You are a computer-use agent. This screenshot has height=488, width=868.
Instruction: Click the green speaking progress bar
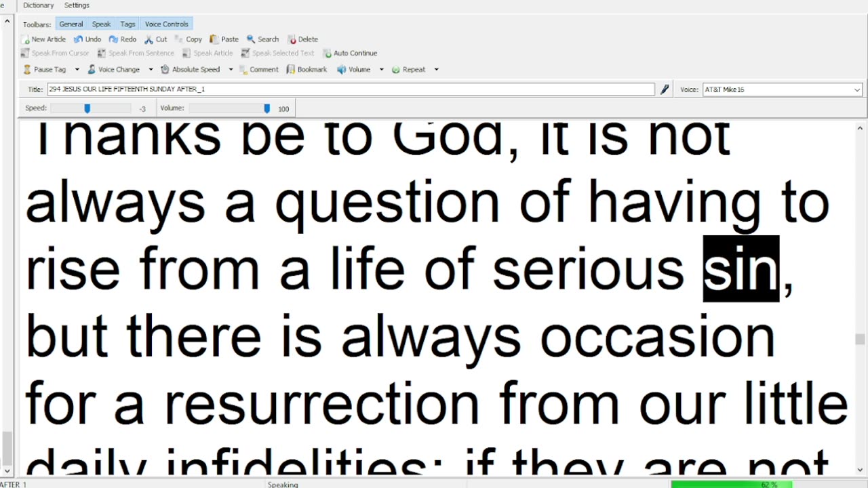732,484
